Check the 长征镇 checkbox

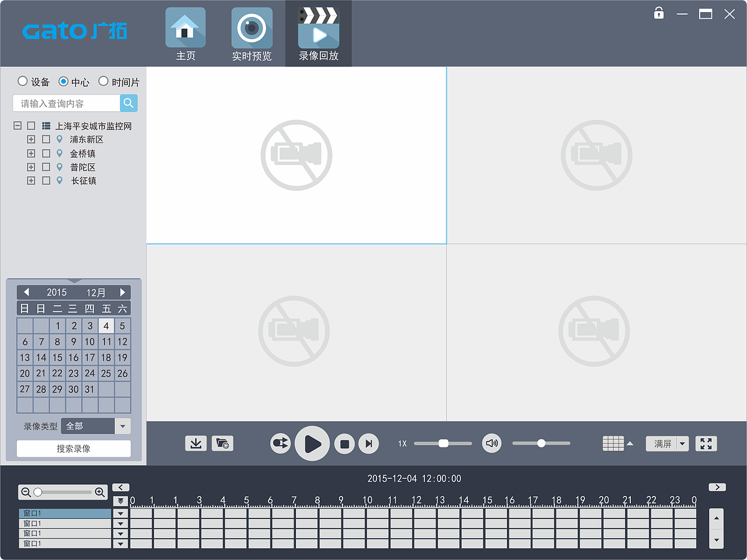pos(46,181)
